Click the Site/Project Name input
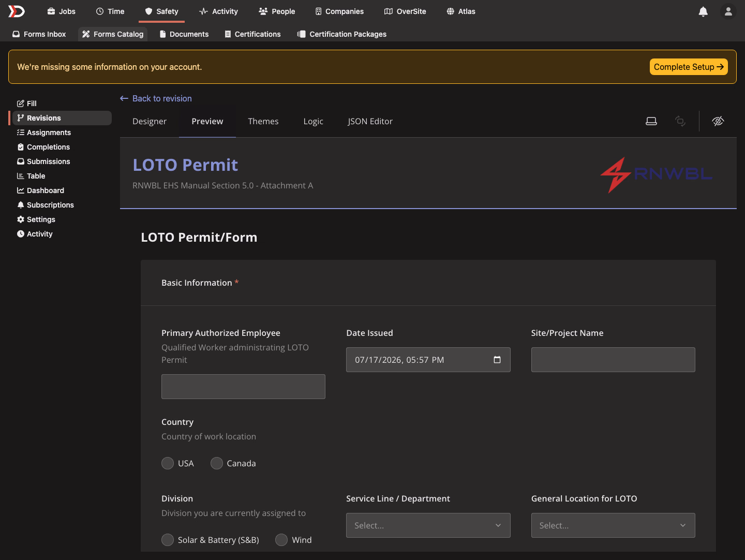The height and width of the screenshot is (560, 745). point(613,360)
